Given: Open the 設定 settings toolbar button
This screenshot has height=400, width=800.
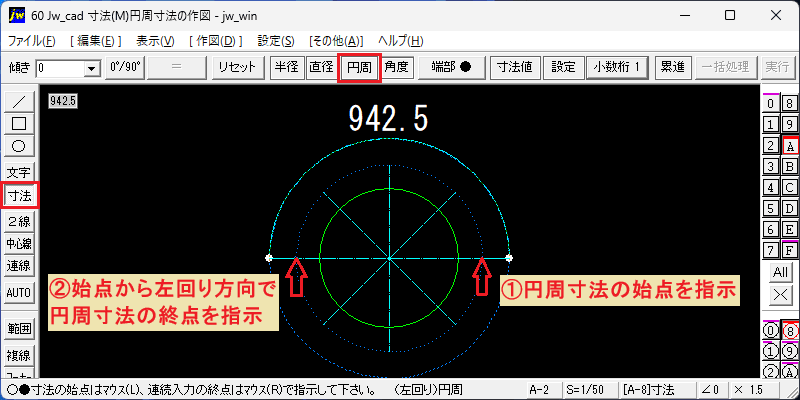Looking at the screenshot, I should [563, 67].
